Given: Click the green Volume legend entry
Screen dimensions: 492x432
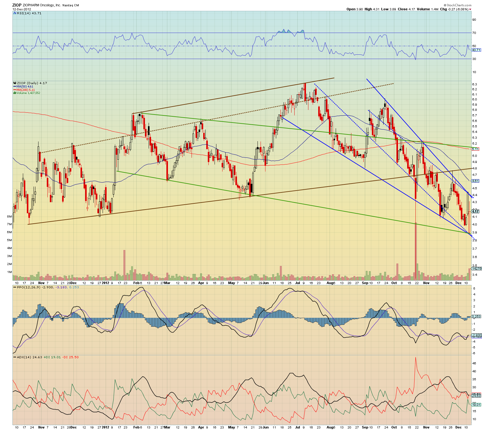Looking at the screenshot, I should 27,93.
